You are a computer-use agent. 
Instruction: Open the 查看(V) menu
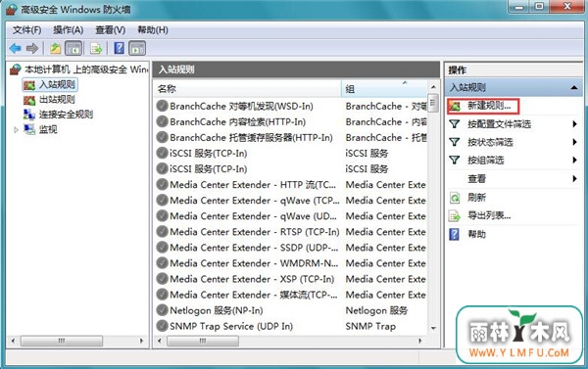tap(110, 30)
